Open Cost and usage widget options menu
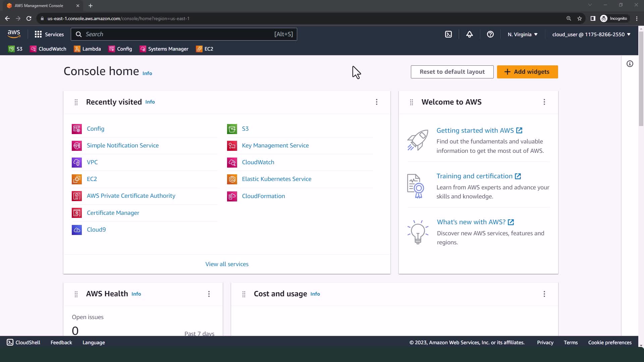 [544, 294]
